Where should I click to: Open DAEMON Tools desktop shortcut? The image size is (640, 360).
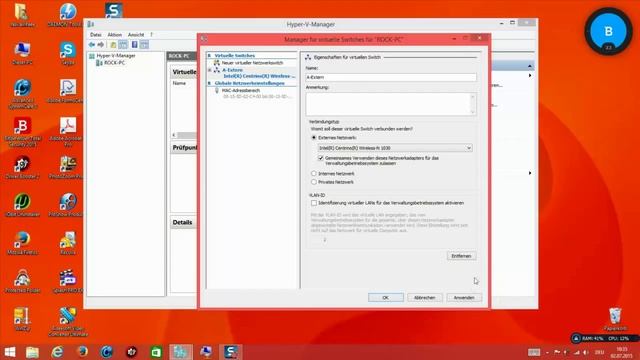pos(68,15)
